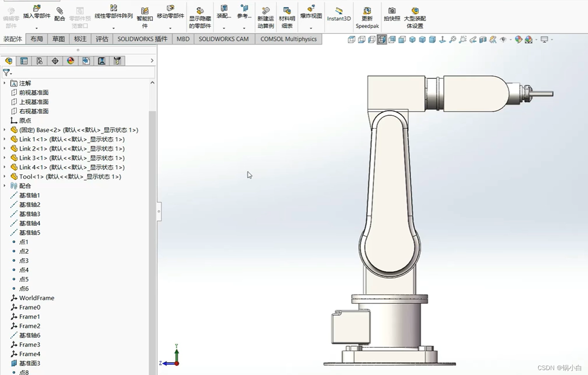The image size is (588, 375).
Task: Click the Apply Scene icon
Action: tap(529, 40)
